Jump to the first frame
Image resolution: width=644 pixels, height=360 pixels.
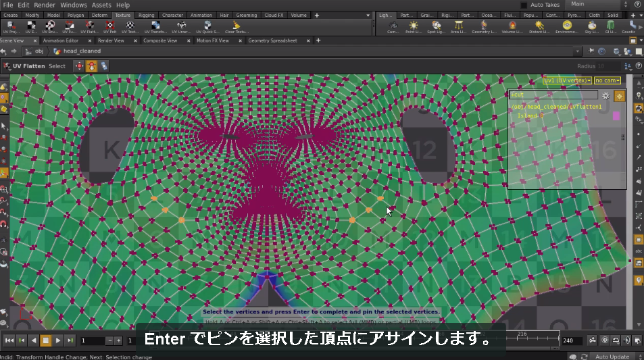pyautogui.click(x=9, y=340)
